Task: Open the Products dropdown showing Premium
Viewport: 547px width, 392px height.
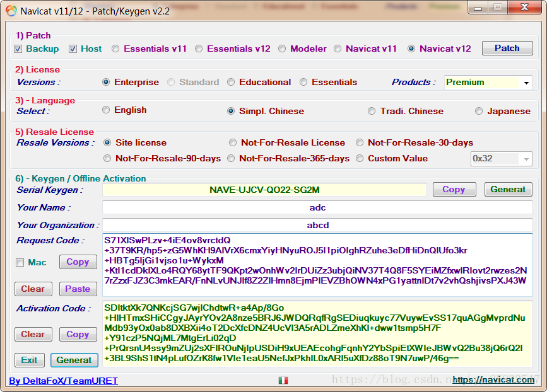Action: (x=488, y=83)
